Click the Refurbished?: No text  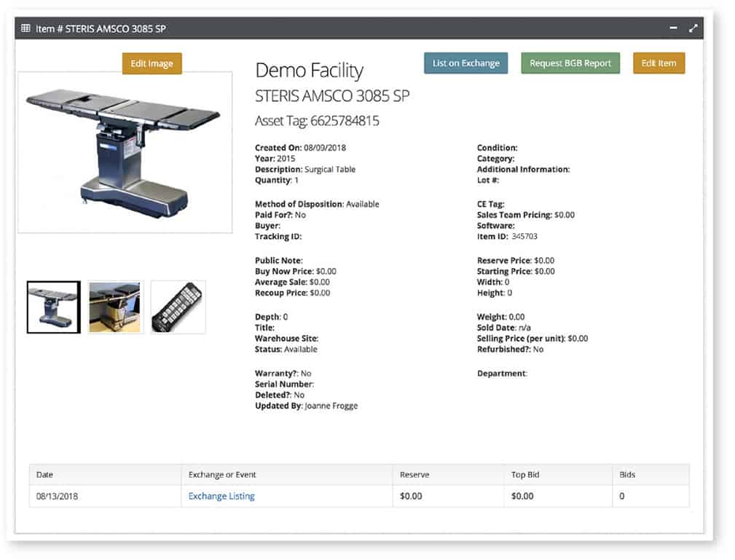point(511,350)
